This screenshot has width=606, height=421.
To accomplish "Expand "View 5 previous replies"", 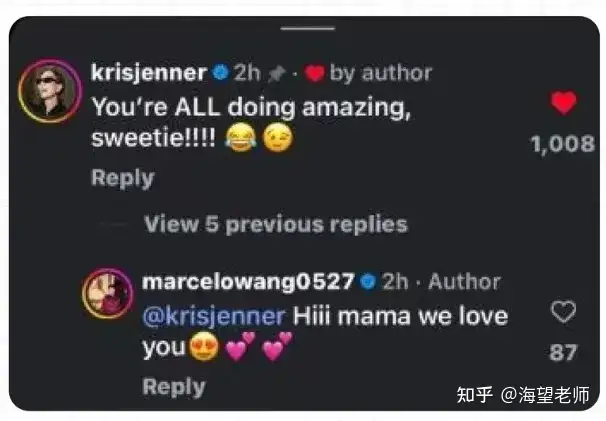I will tap(276, 224).
